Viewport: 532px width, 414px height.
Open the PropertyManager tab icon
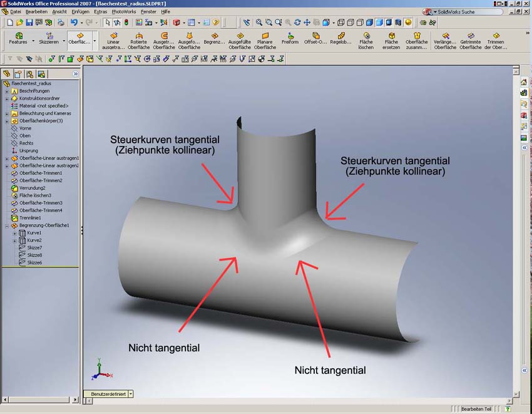coord(18,74)
